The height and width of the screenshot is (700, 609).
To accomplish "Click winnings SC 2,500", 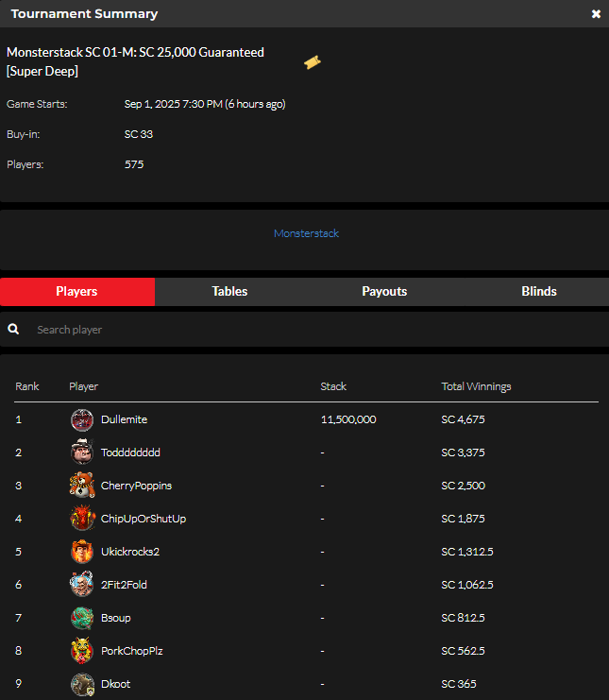I will (x=463, y=486).
